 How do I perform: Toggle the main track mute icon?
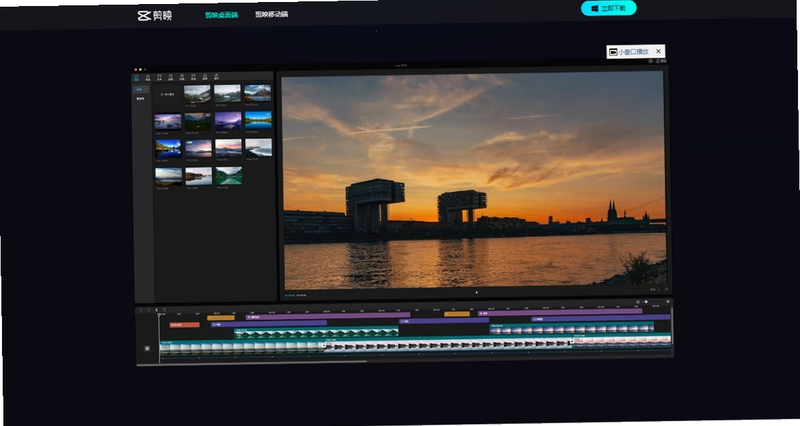pos(147,348)
